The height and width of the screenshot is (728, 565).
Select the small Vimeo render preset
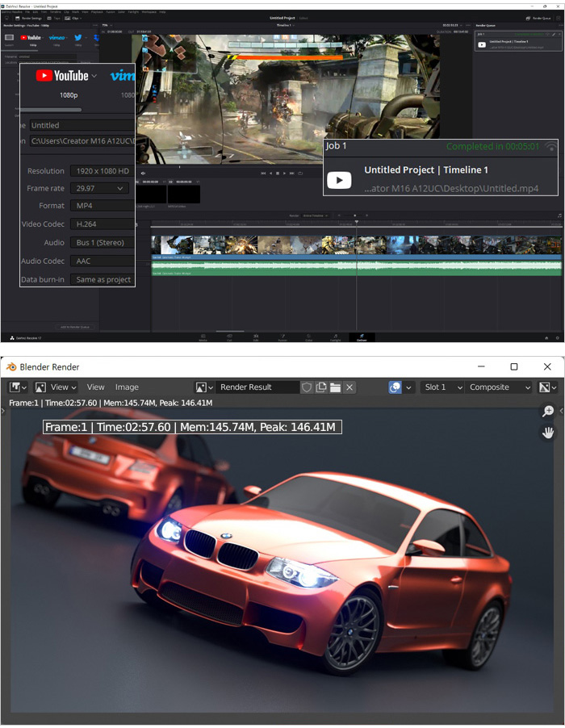tap(57, 39)
